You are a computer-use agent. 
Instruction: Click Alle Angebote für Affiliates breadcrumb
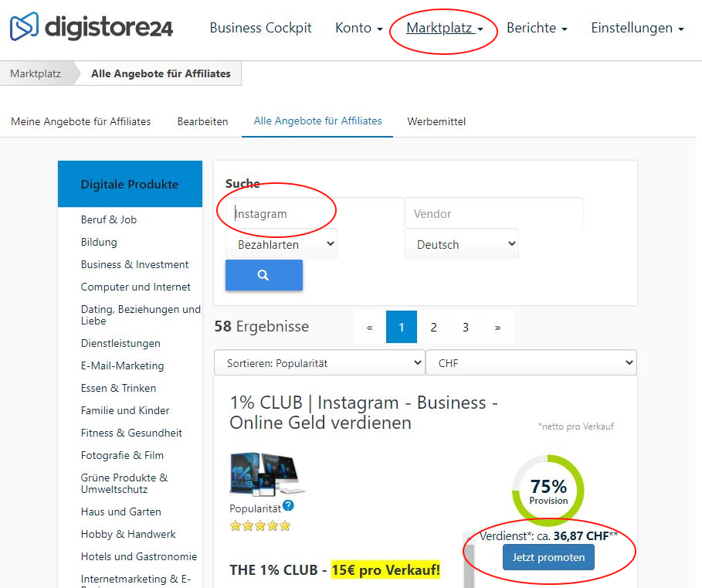[x=161, y=73]
